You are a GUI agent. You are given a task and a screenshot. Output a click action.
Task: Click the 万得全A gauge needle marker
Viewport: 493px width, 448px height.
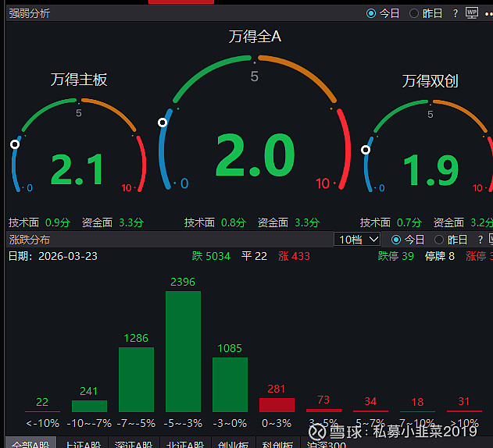163,123
